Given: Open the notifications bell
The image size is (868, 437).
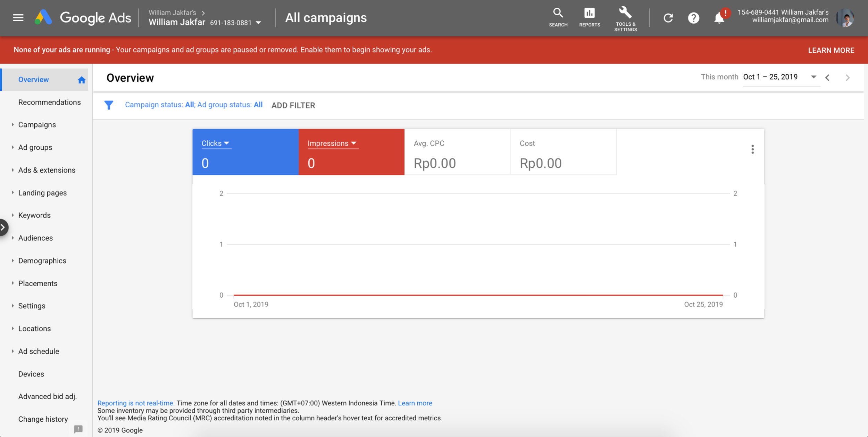Looking at the screenshot, I should click(x=719, y=18).
